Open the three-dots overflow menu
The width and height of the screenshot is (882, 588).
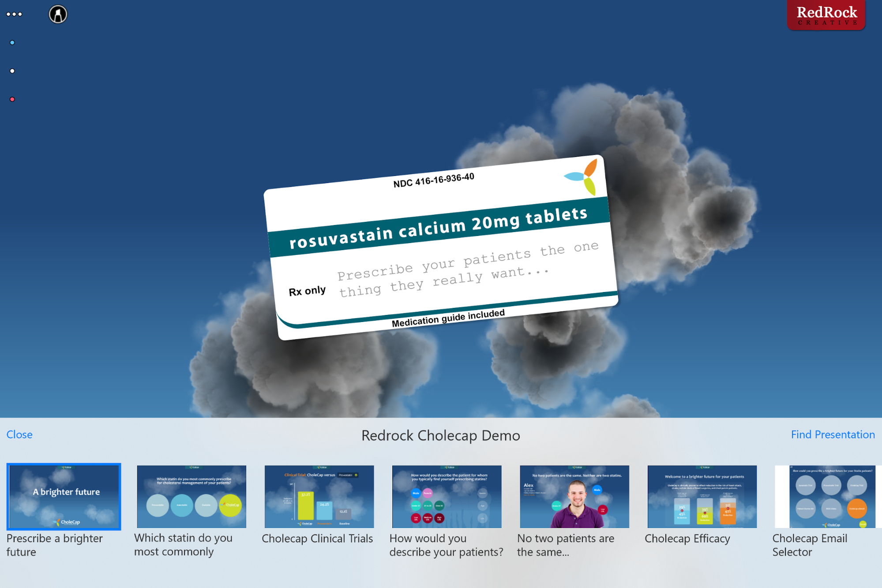(14, 14)
